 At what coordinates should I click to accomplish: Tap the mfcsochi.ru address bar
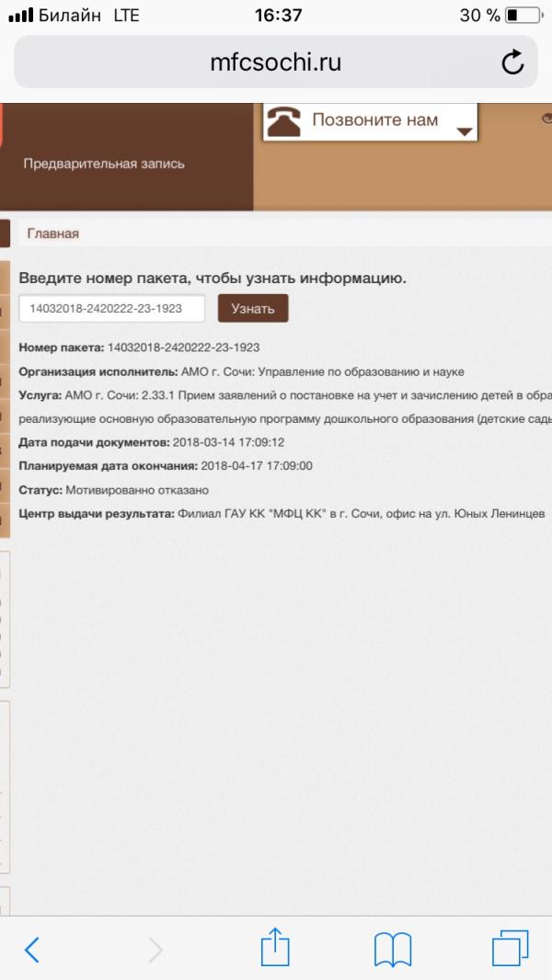[276, 63]
